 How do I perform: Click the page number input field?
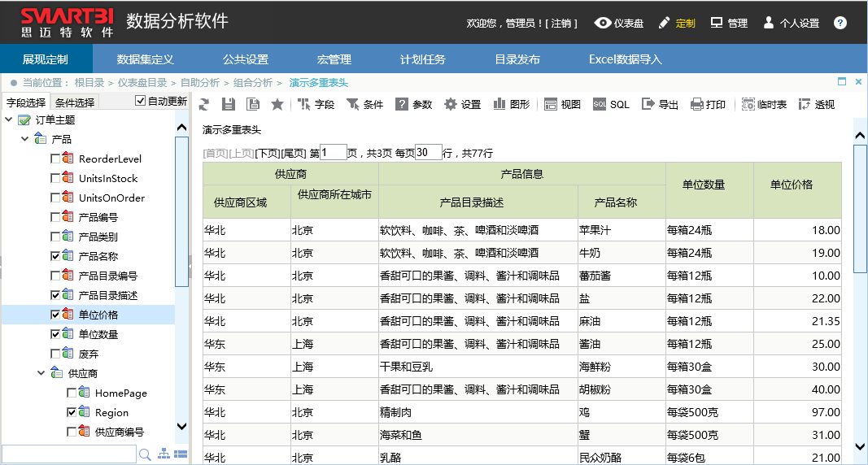click(334, 153)
